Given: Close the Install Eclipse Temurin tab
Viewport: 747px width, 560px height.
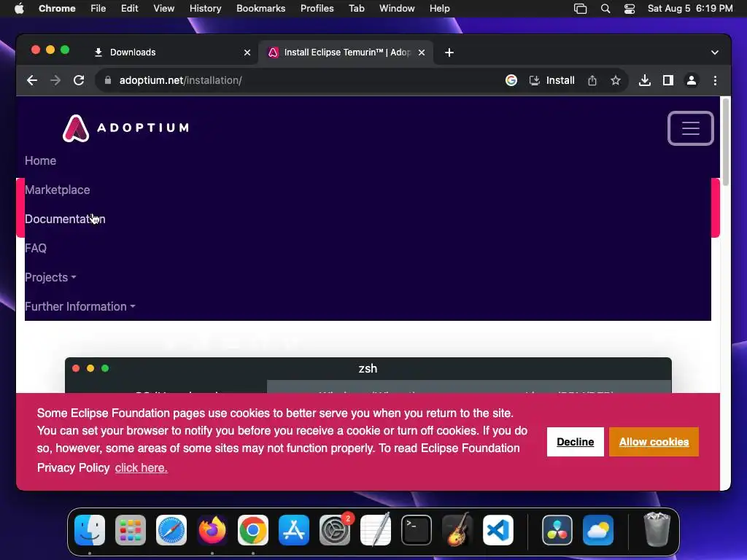Looking at the screenshot, I should coord(422,52).
